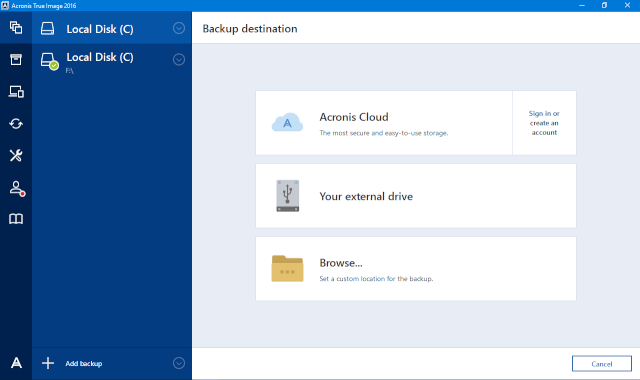The height and width of the screenshot is (380, 640).
Task: Click the F:\ path under Local Disk (C)
Action: (70, 71)
